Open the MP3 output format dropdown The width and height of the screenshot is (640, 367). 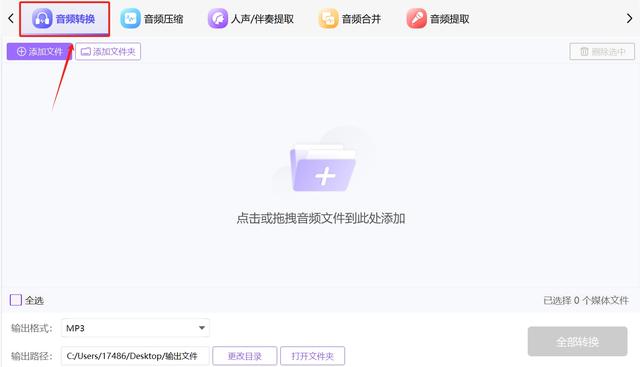[x=135, y=328]
